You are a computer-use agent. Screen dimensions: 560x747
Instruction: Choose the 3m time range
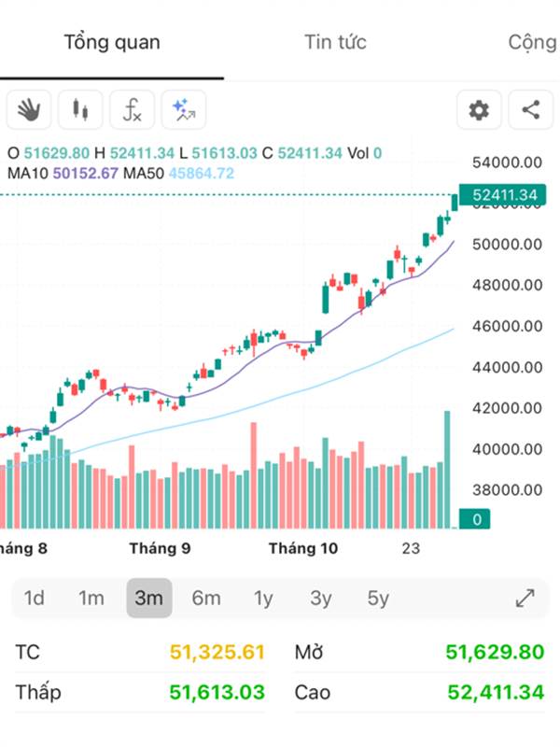(x=149, y=599)
